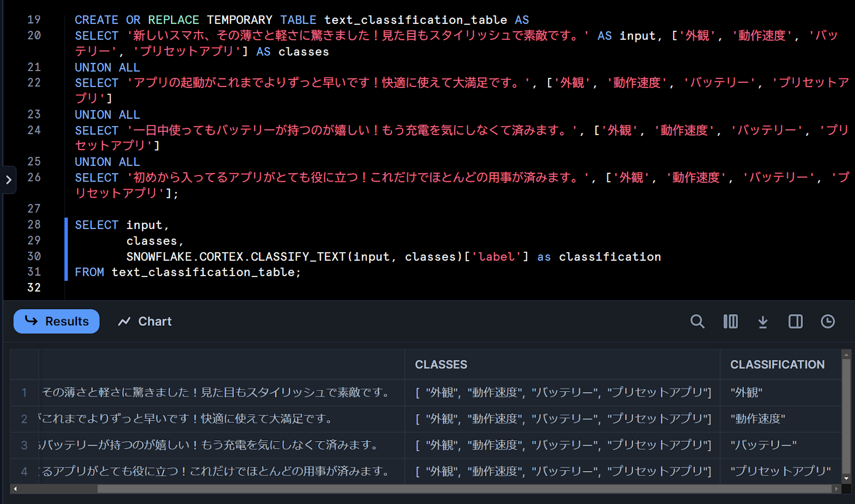The image size is (855, 504).
Task: Place cursor on empty line 32
Action: point(34,288)
